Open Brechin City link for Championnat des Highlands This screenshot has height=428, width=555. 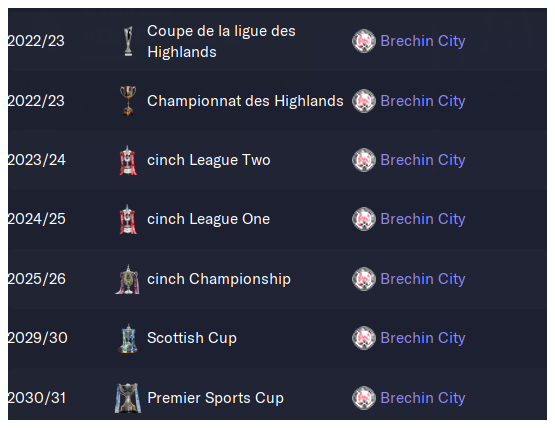click(x=423, y=101)
